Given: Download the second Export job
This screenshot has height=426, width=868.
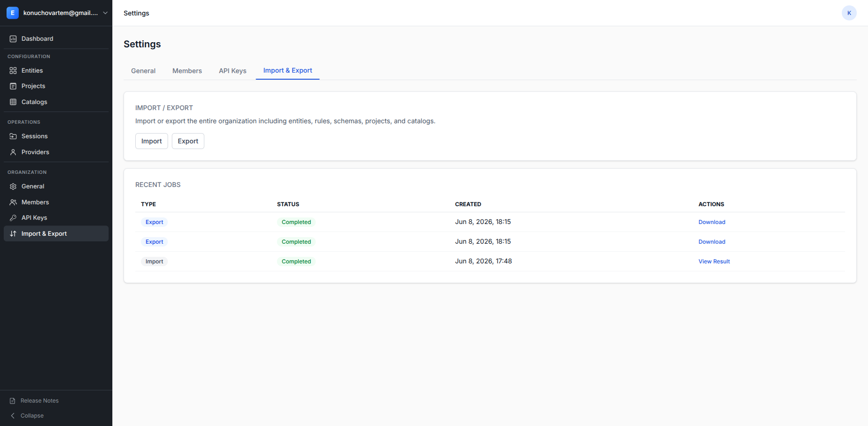Looking at the screenshot, I should coord(712,242).
